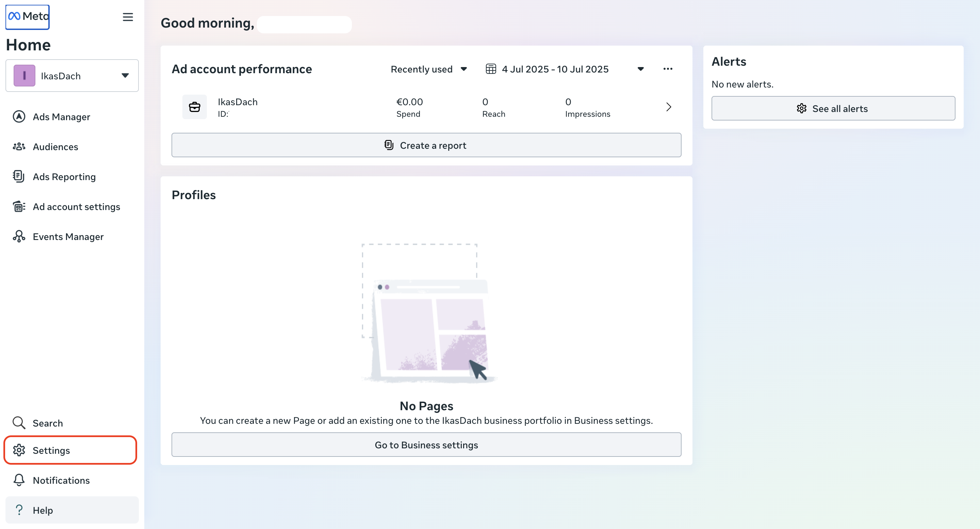
Task: Open the Help menu item
Action: pyautogui.click(x=72, y=510)
